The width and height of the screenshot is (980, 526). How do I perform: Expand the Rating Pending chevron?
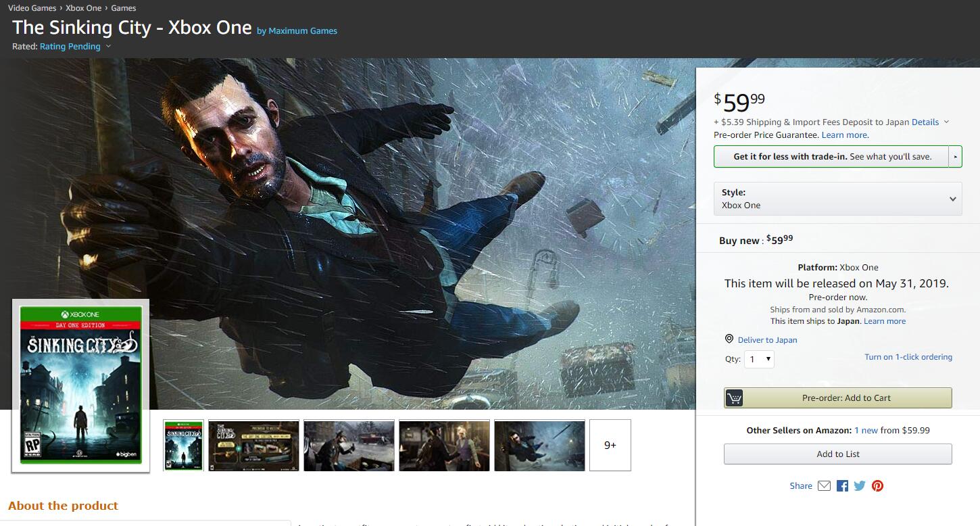click(108, 47)
